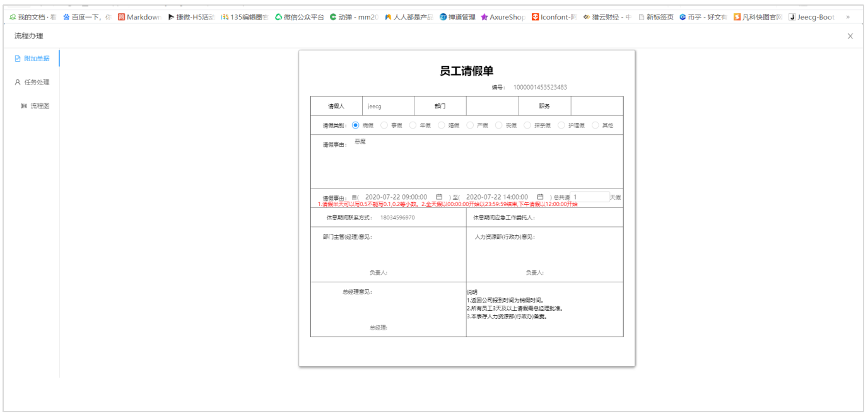Click the 流程图 diagram icon
Screen dimensions: 868x416
pos(24,106)
